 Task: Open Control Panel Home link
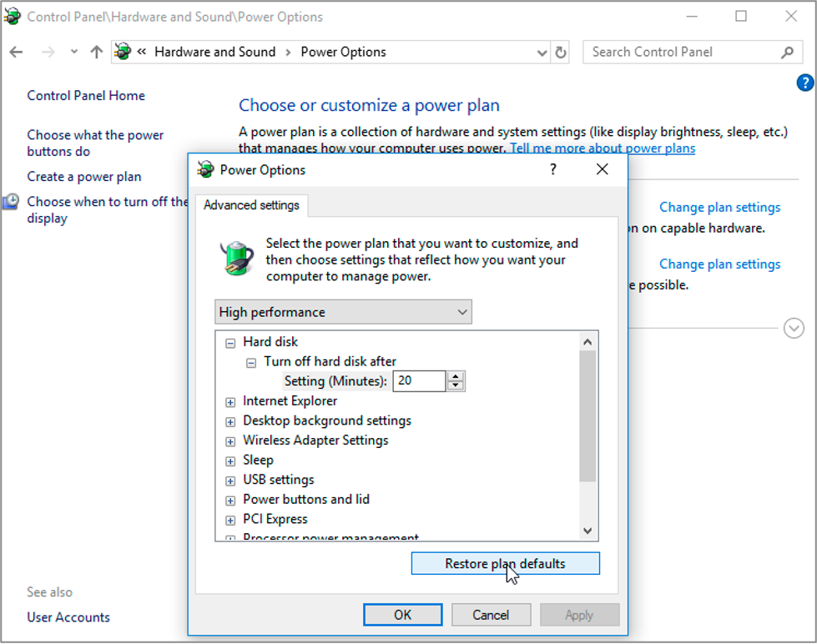coord(86,96)
